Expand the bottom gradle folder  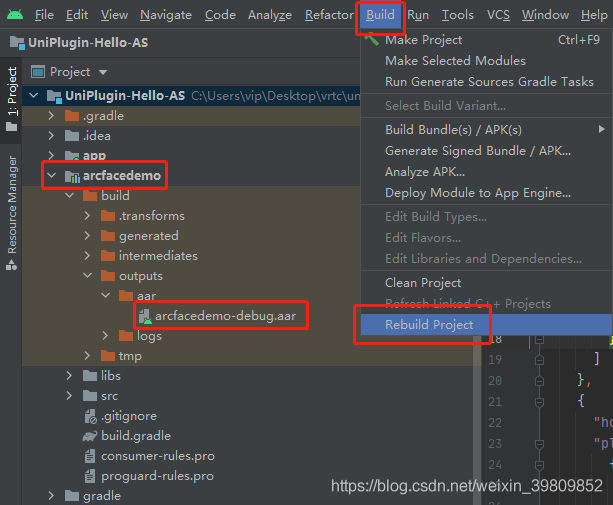point(51,496)
